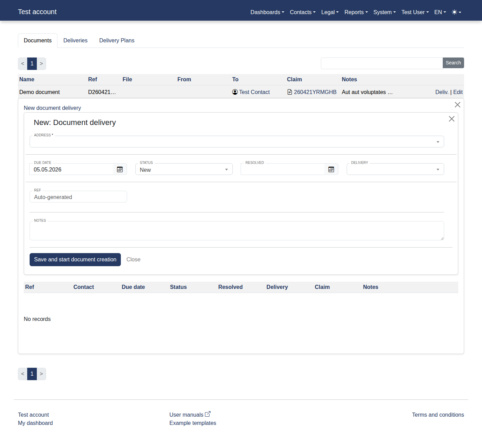Open the System menu
Image resolution: width=482 pixels, height=448 pixels.
tap(384, 12)
